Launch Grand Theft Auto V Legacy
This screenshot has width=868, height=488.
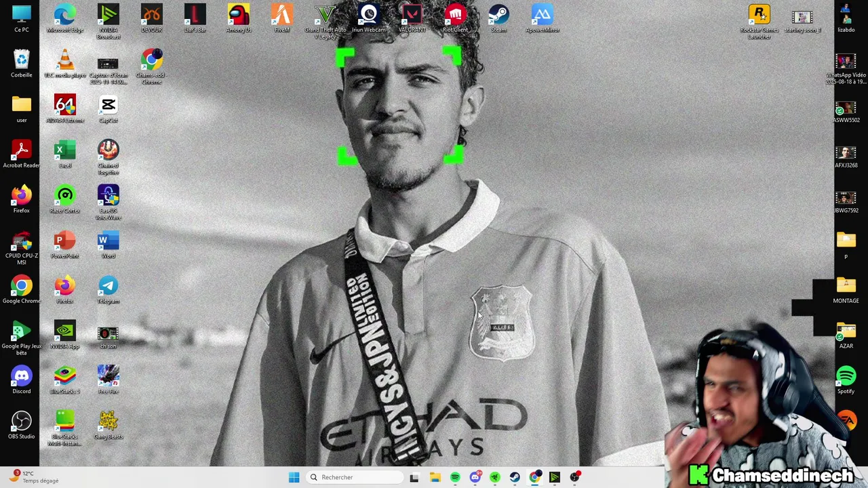[325, 21]
